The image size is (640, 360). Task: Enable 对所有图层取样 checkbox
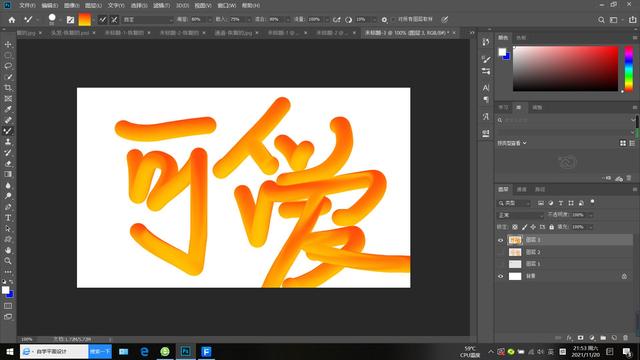click(x=394, y=19)
